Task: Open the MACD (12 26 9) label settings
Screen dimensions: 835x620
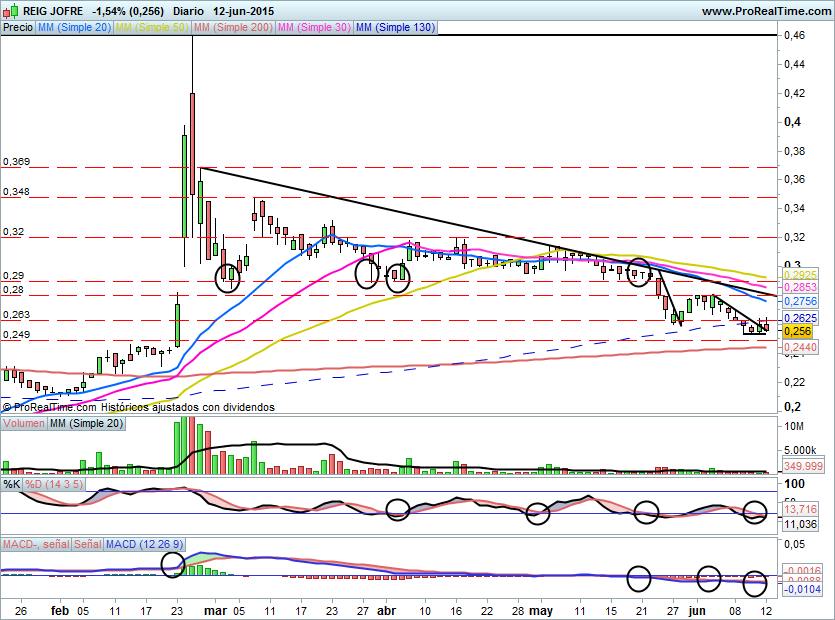Action: point(143,544)
